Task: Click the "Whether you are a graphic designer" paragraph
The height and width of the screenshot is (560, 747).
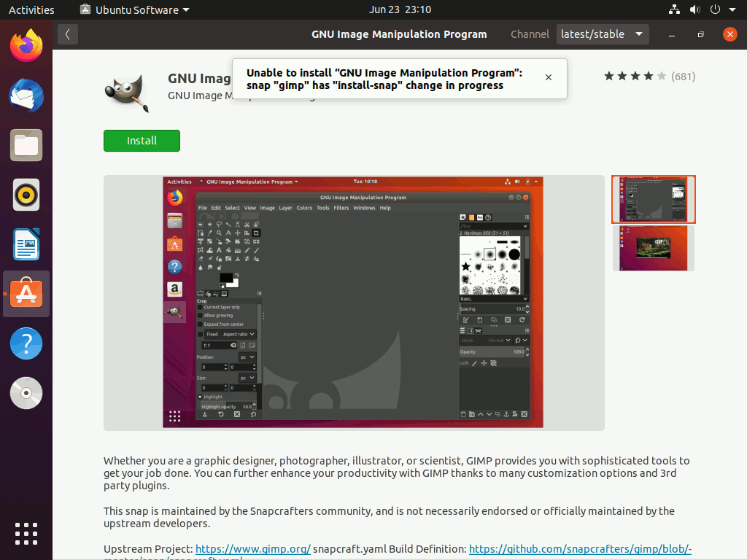Action: tap(397, 472)
